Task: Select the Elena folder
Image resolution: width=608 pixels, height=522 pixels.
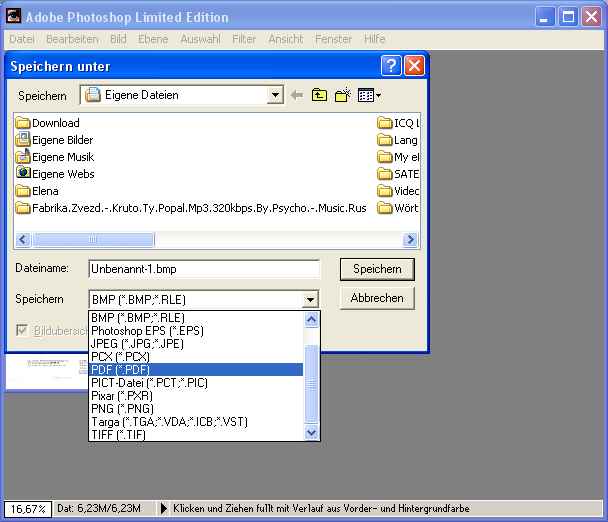Action: pos(37,191)
